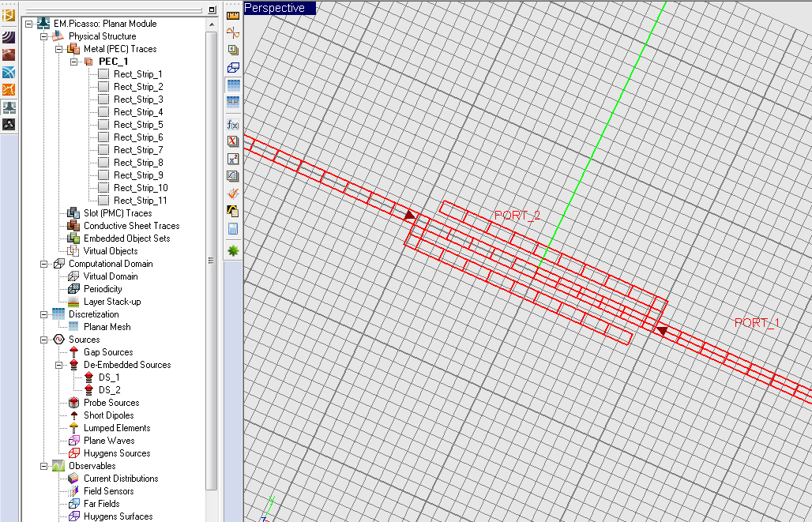The image size is (812, 522).
Task: Select DS_1 in the navigation tree
Action: [x=109, y=377]
